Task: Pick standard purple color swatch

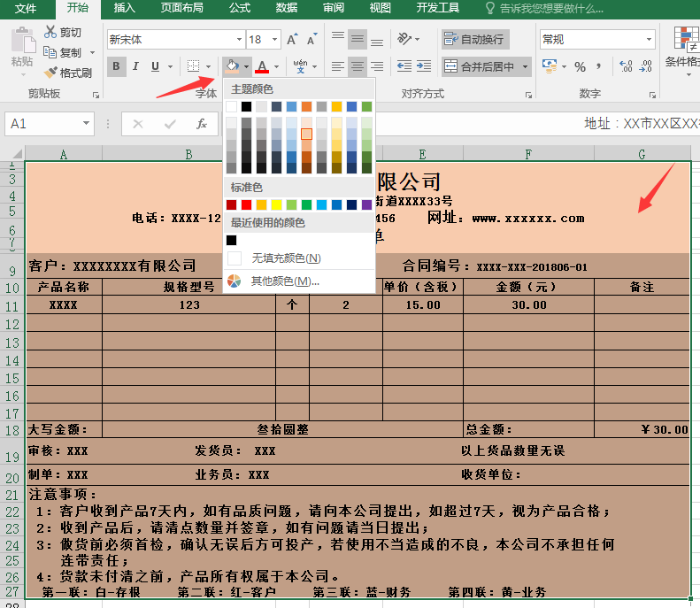Action: [366, 204]
